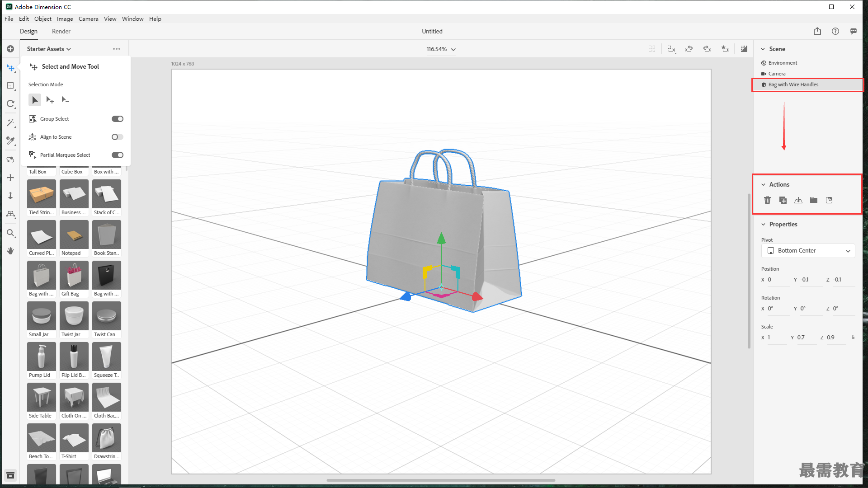This screenshot has width=868, height=488.
Task: Select the Pan camera tool
Action: tap(10, 178)
